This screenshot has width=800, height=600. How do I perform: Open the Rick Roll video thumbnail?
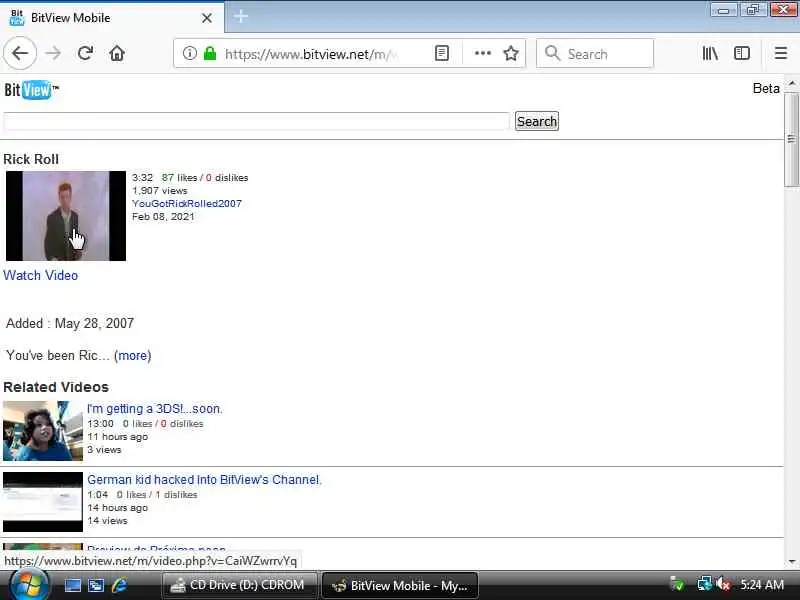pyautogui.click(x=66, y=216)
